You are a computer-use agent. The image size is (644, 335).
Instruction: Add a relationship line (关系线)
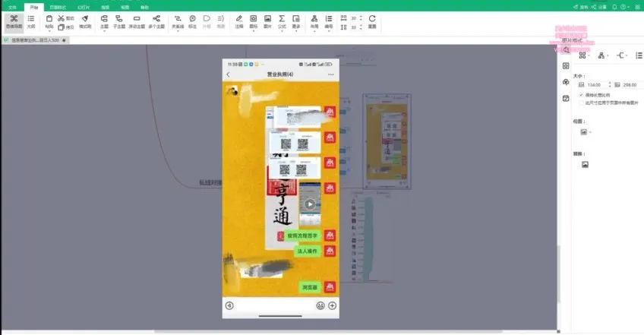[x=176, y=21]
